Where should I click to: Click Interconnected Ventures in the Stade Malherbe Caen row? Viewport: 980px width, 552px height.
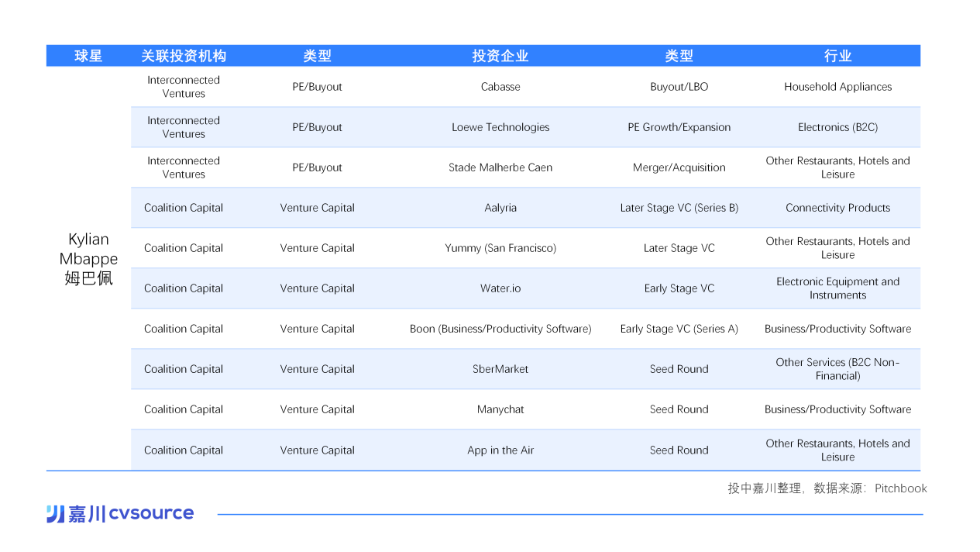[x=184, y=167]
